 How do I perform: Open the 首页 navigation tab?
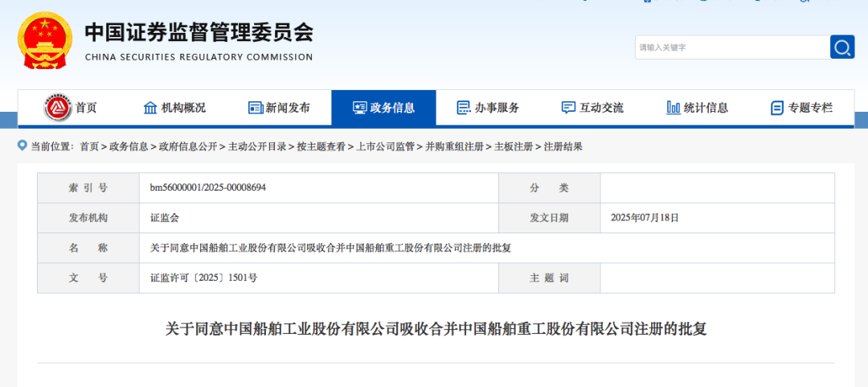pyautogui.click(x=70, y=108)
